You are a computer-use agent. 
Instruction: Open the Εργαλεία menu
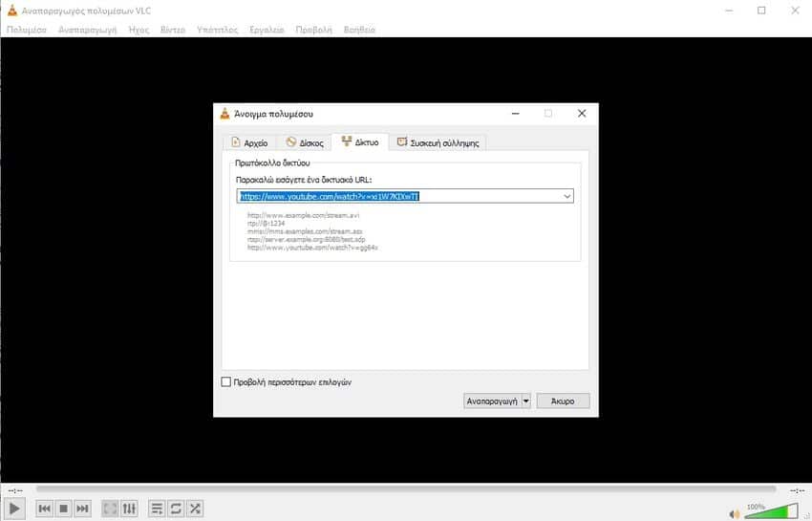click(x=267, y=30)
